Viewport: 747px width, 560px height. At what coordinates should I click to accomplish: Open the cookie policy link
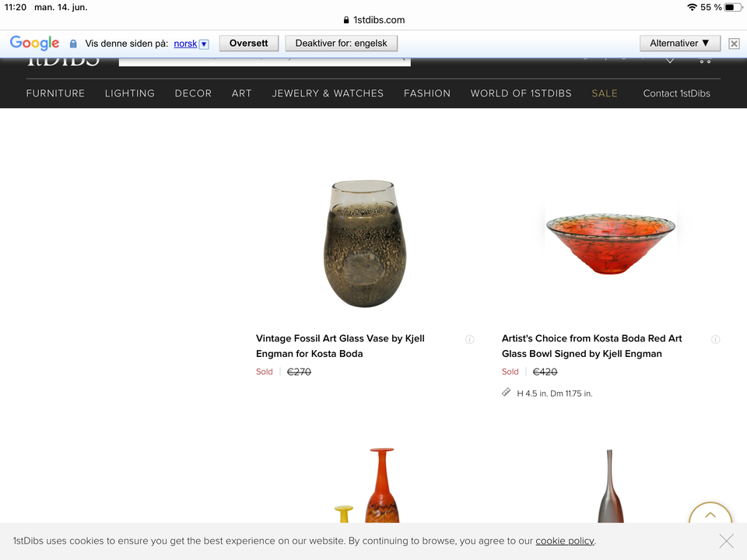565,541
